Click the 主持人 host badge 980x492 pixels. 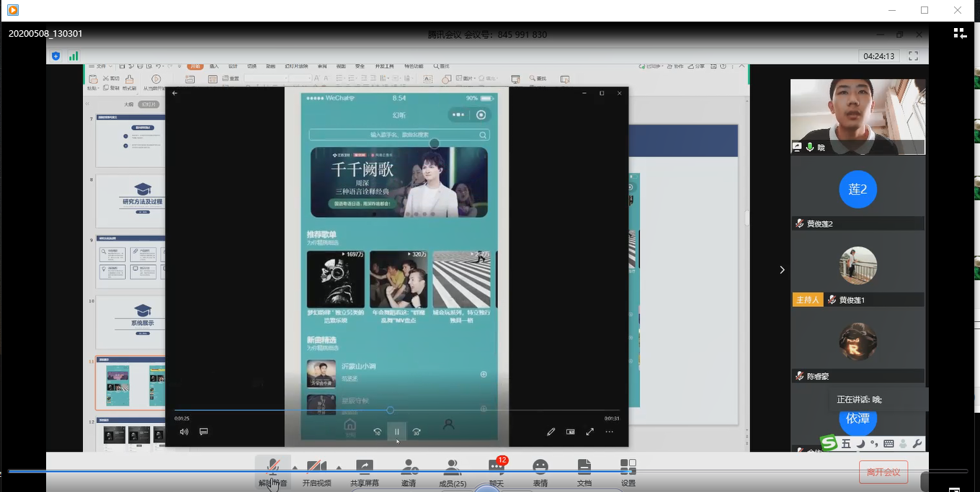tap(808, 300)
